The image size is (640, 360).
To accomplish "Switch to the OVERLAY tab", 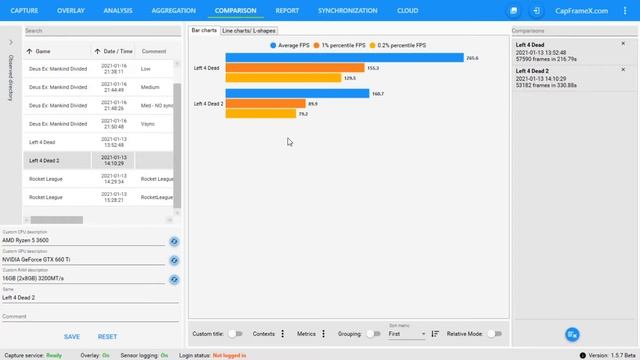I will click(x=71, y=11).
